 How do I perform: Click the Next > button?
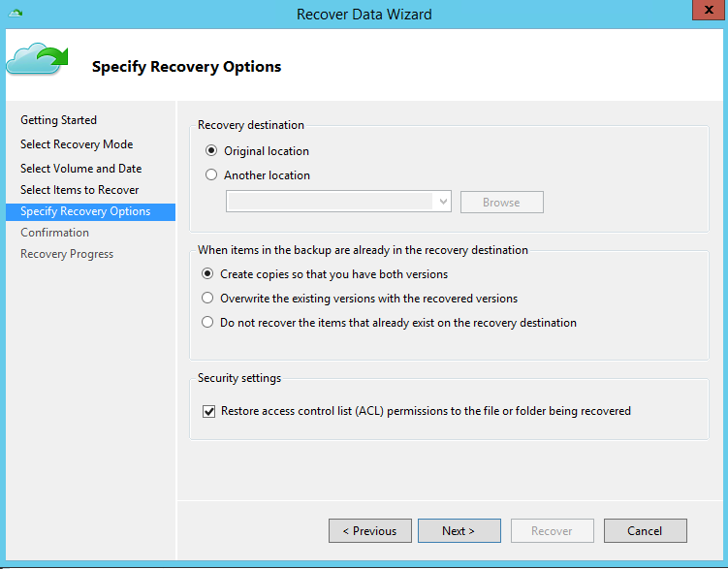(459, 530)
